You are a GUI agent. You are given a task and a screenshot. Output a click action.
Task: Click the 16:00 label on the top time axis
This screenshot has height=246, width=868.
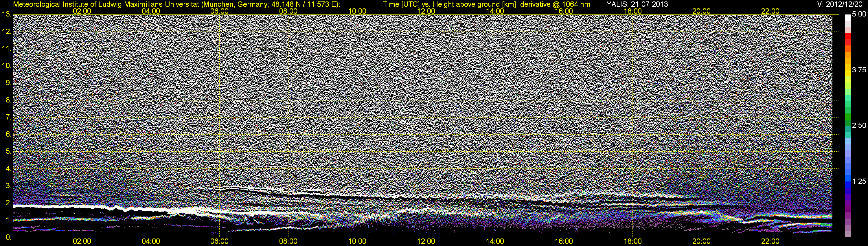click(x=564, y=11)
